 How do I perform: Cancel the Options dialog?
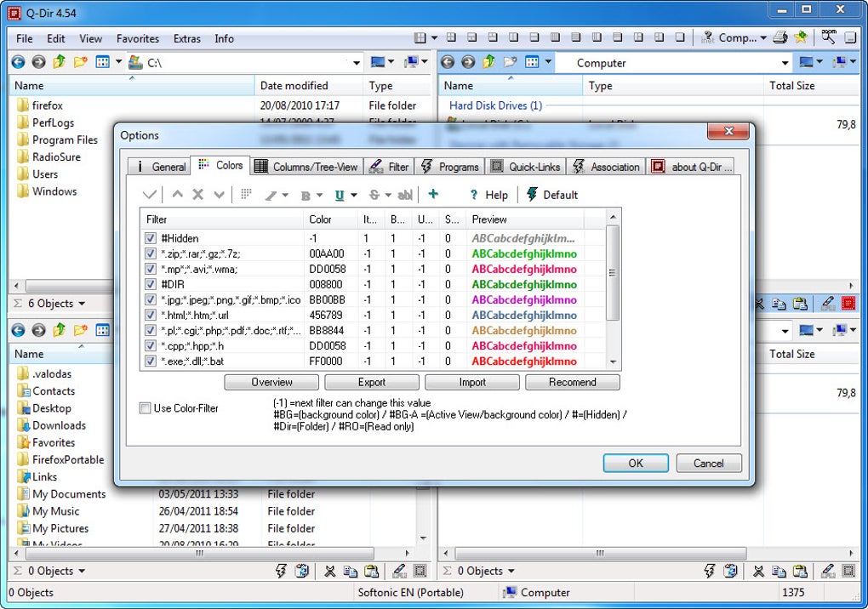coord(709,463)
